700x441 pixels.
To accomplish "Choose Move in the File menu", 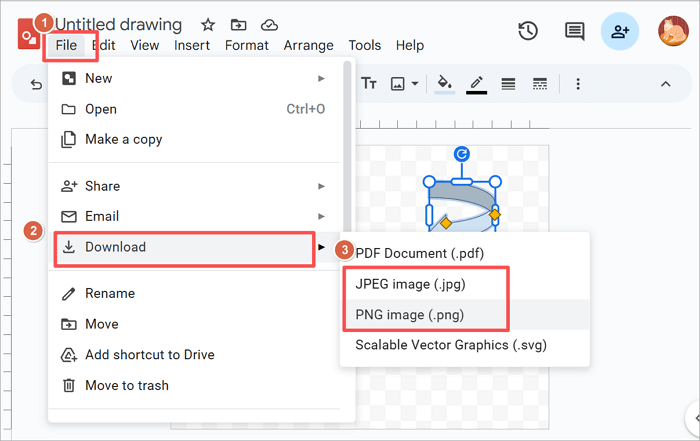I will 196,324.
